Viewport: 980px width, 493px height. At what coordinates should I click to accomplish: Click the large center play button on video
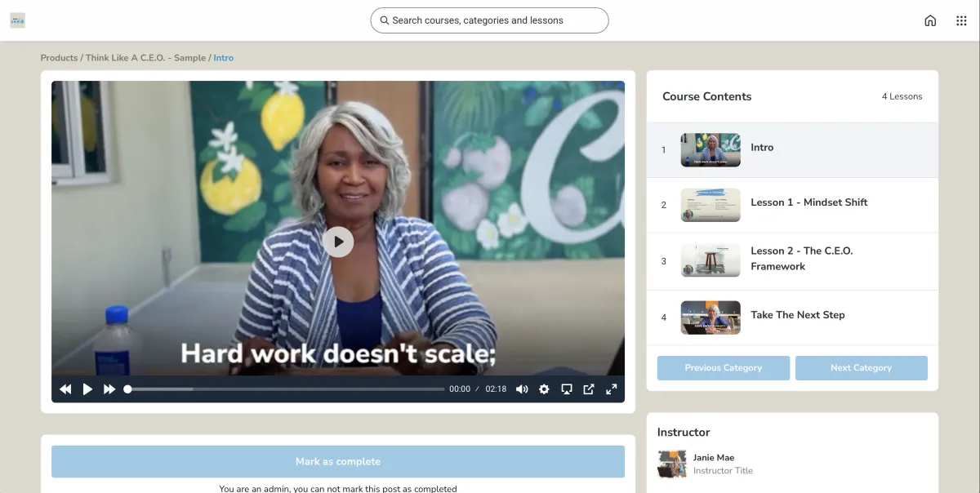338,242
